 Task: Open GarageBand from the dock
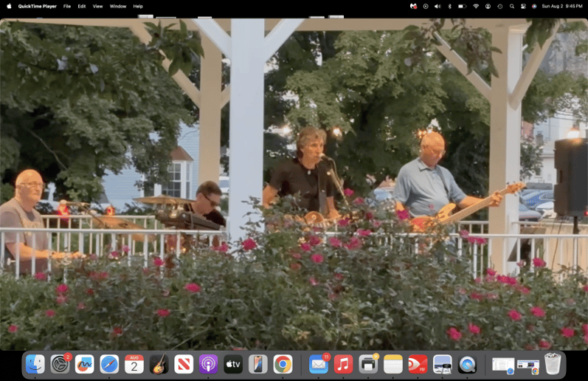pyautogui.click(x=159, y=364)
